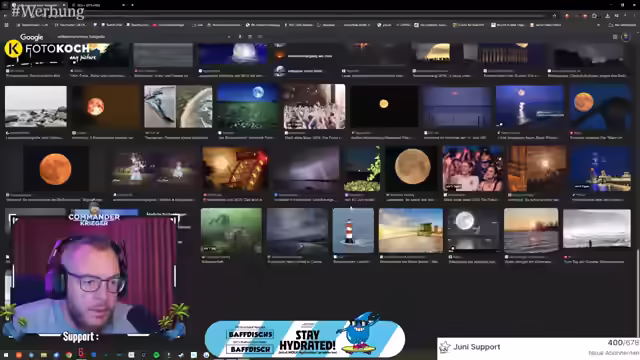Open the Google account avatar
The width and height of the screenshot is (640, 360).
click(x=626, y=37)
